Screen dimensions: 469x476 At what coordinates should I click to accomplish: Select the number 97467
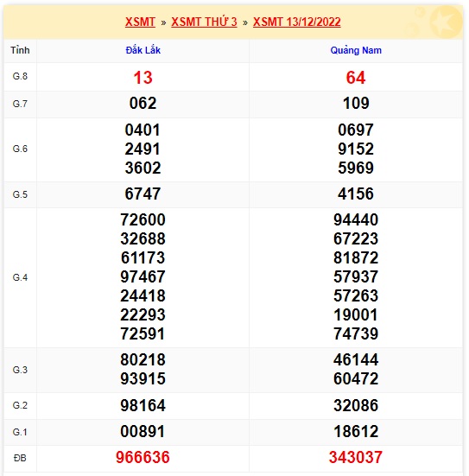point(143,276)
